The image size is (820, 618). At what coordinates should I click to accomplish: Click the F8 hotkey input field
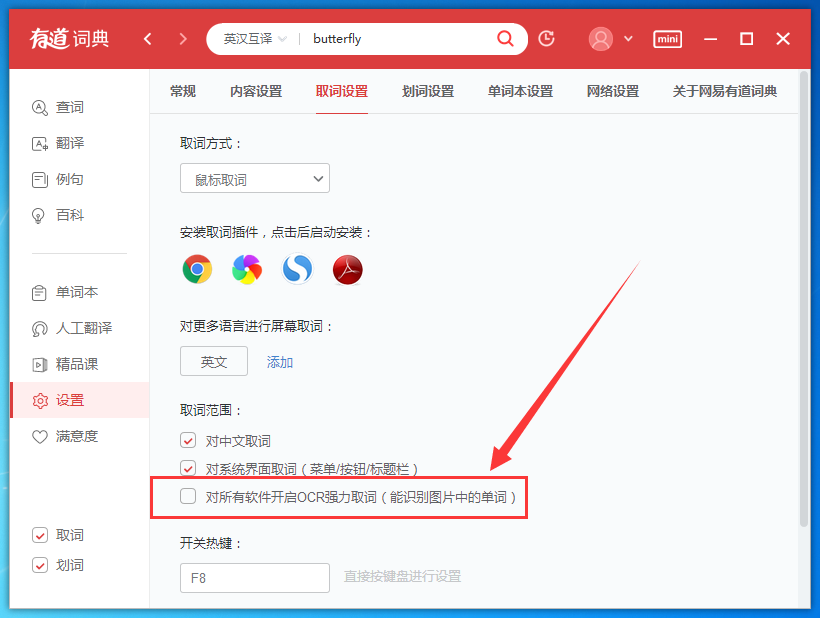(x=254, y=578)
